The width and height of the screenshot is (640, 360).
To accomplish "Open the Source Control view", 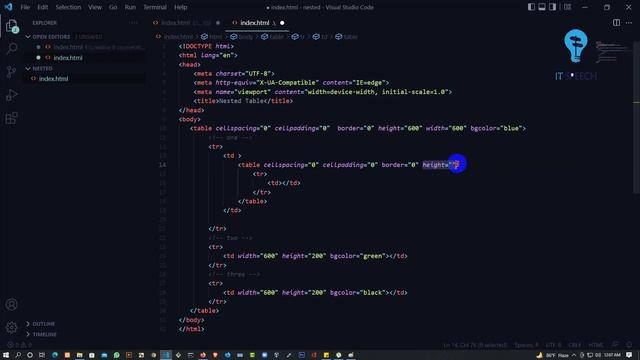I will (11, 72).
